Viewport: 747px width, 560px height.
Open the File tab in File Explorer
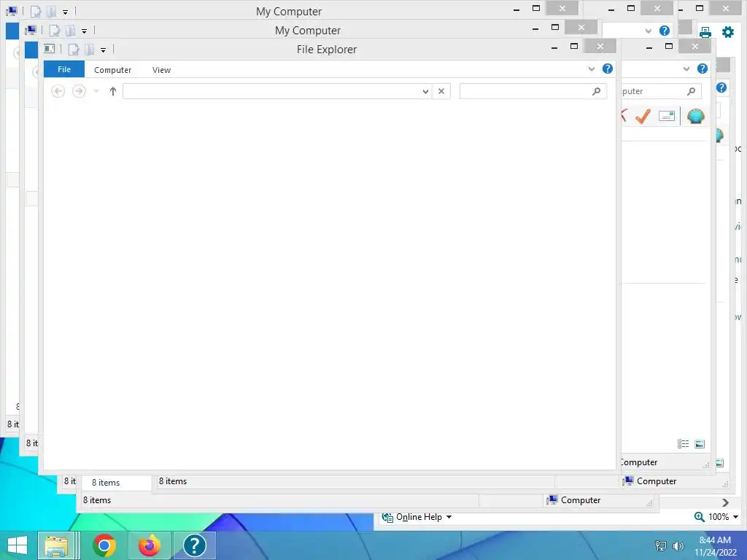(x=64, y=69)
